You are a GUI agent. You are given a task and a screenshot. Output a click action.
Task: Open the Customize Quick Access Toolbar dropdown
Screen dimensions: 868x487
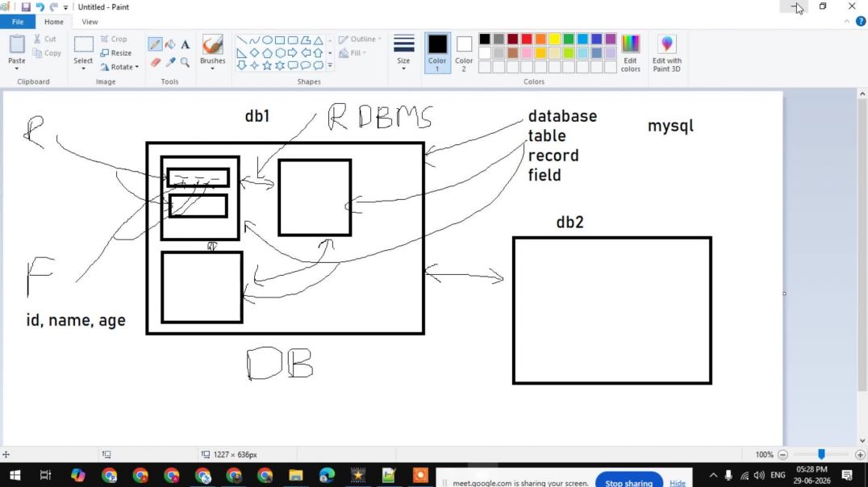[x=66, y=8]
